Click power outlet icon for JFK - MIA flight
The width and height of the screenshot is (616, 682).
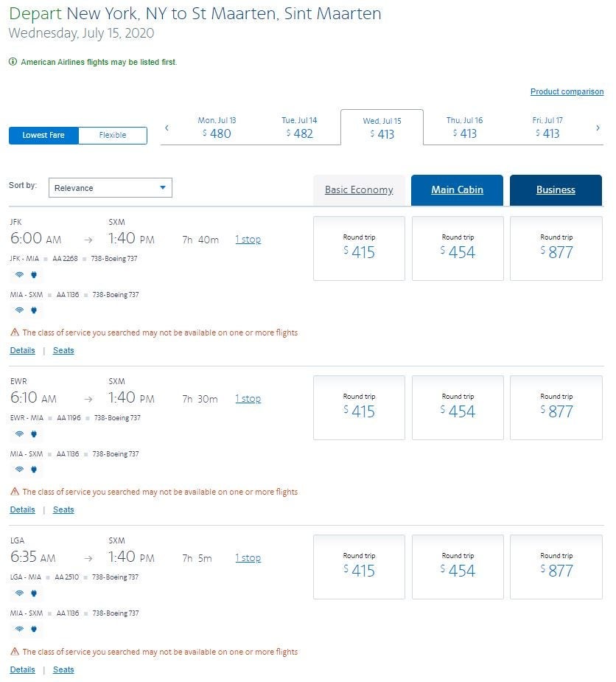[x=33, y=275]
